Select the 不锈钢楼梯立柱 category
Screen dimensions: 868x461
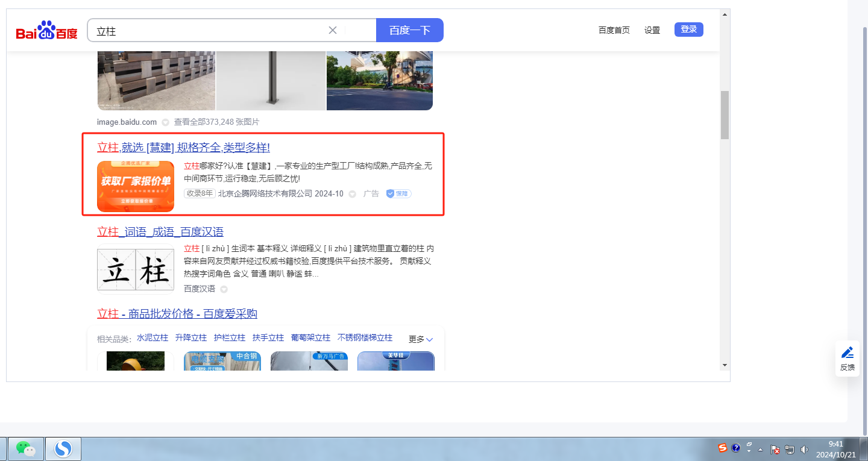click(x=365, y=338)
